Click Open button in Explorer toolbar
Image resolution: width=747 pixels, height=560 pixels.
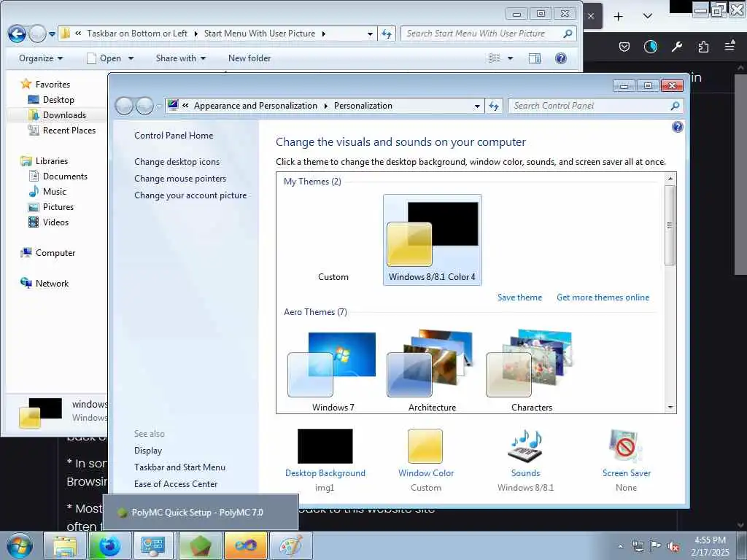click(x=104, y=58)
